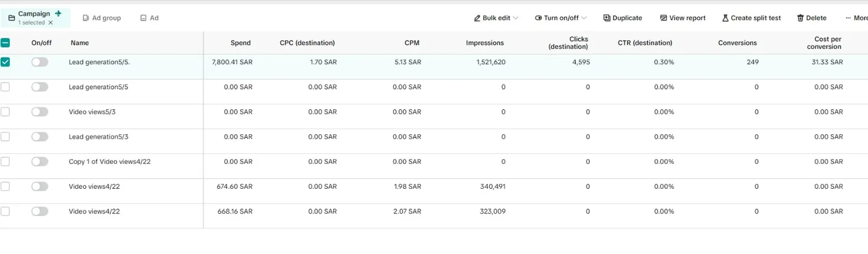Click the On/off column header
The image size is (868, 254).
pyautogui.click(x=42, y=43)
